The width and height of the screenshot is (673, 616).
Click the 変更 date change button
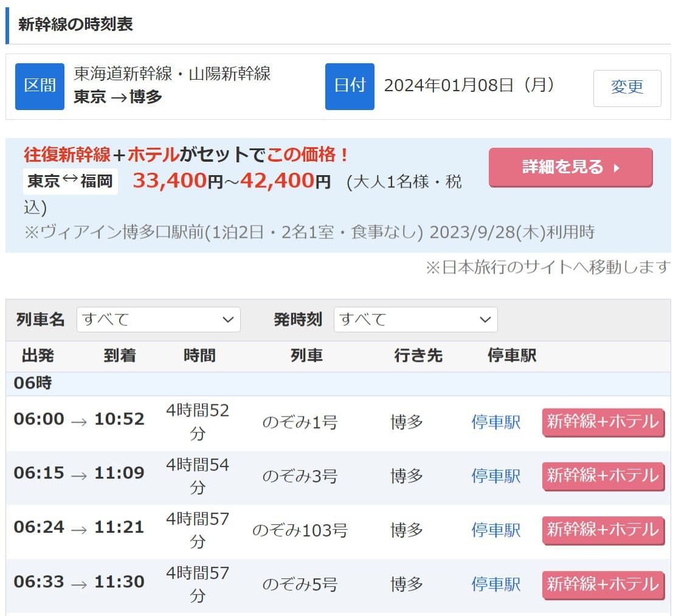(x=627, y=88)
